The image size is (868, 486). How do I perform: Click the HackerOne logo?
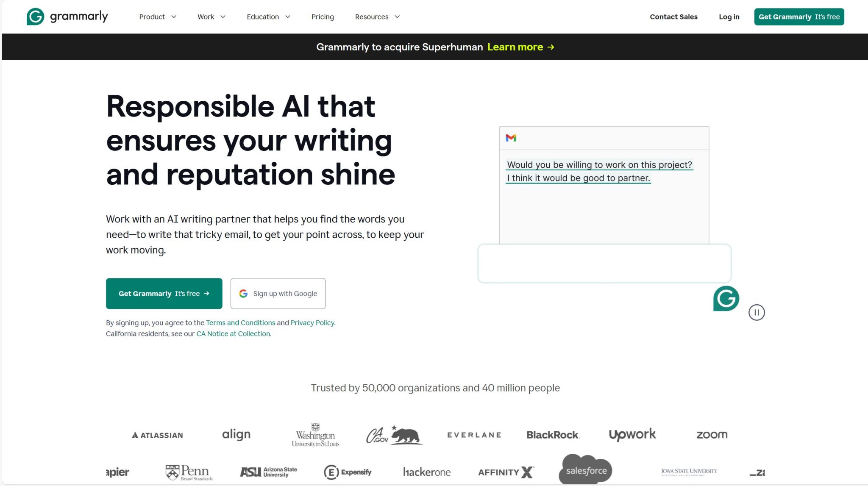[427, 472]
